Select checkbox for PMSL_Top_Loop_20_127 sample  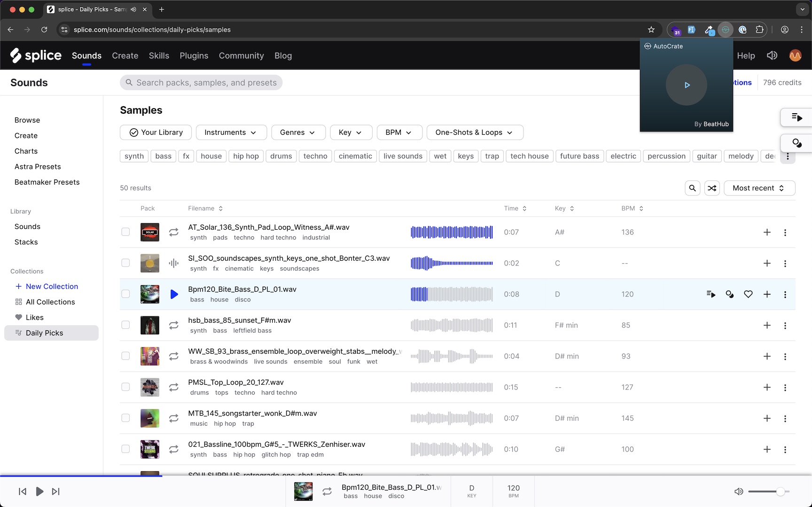(125, 387)
